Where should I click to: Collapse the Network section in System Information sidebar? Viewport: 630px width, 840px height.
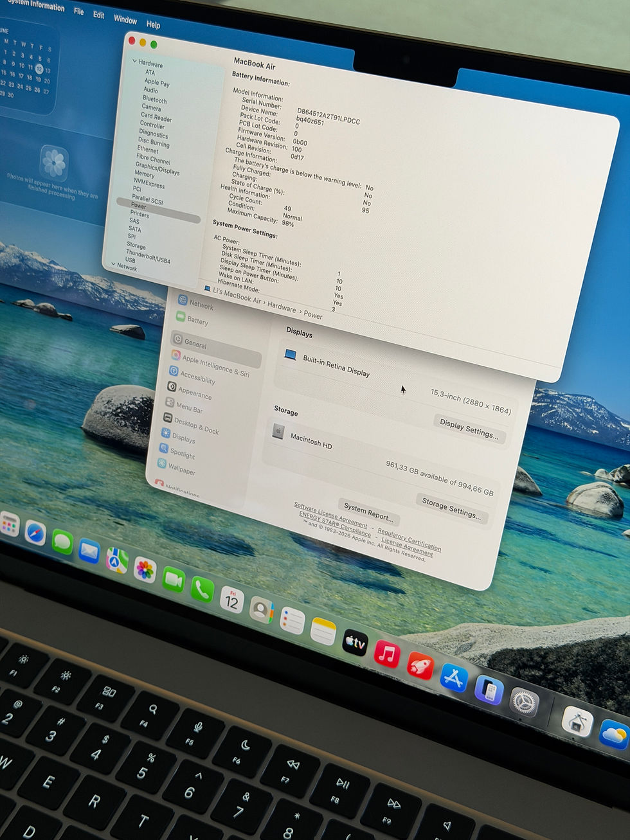[114, 264]
